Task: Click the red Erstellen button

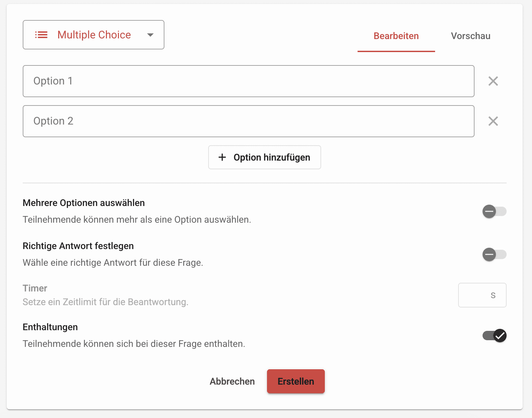Action: (x=296, y=381)
